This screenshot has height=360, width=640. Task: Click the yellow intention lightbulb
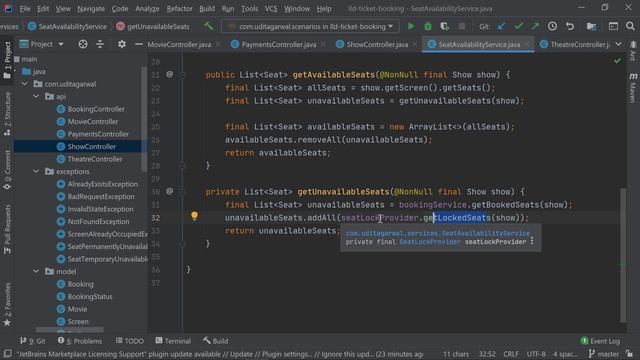tap(194, 216)
